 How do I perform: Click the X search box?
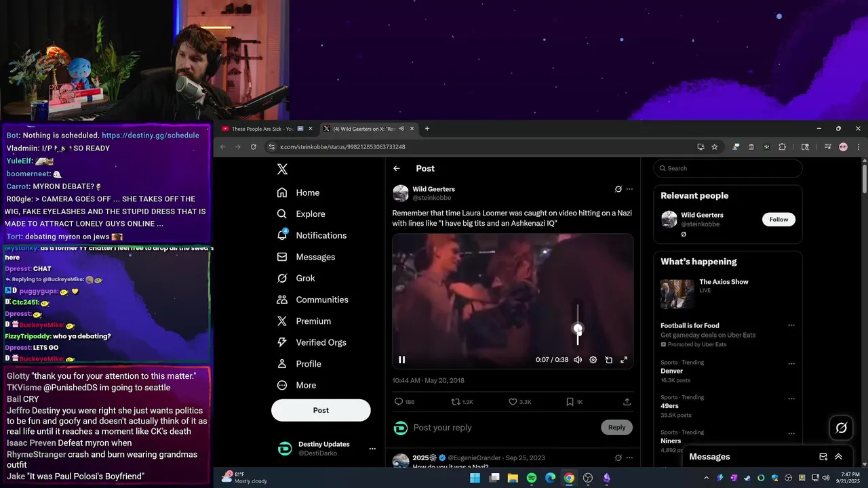[728, 168]
